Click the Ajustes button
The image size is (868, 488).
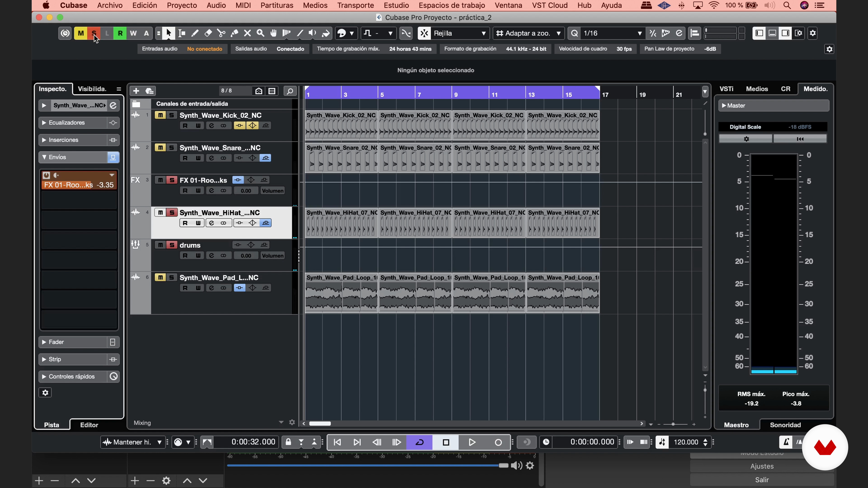762,467
